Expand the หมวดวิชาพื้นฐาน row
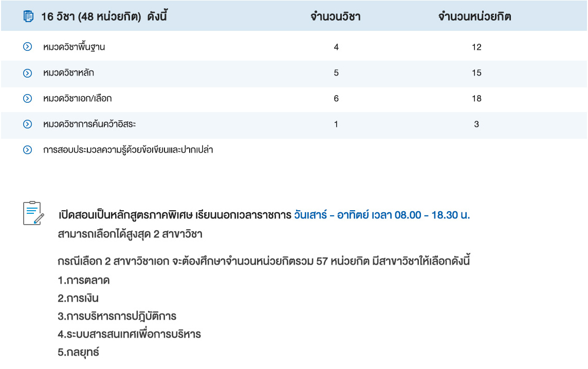 [x=75, y=47]
